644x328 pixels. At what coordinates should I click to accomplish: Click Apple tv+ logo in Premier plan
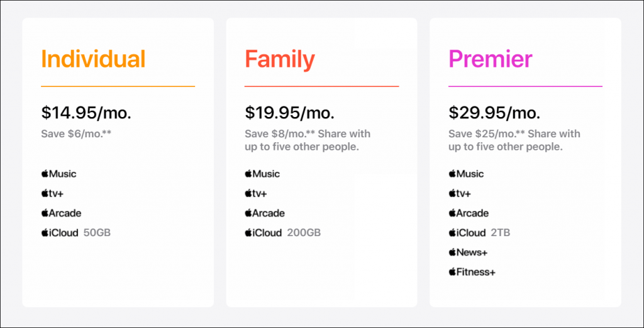coord(460,193)
